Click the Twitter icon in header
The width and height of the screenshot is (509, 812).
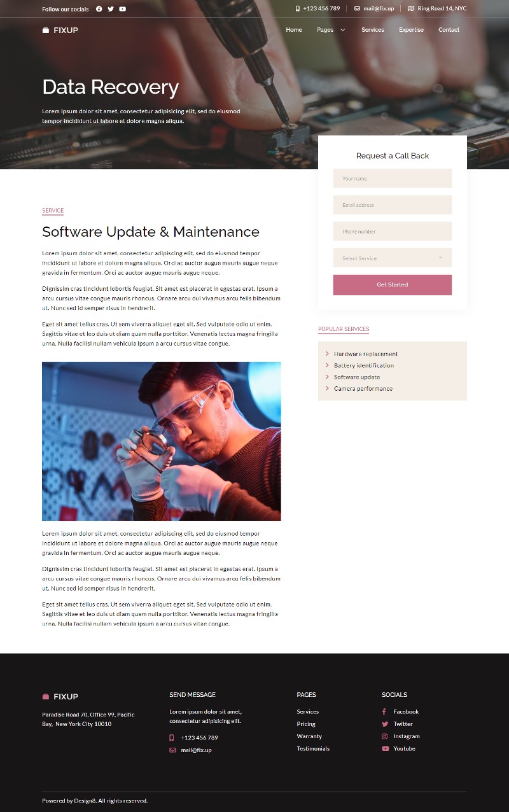(x=111, y=9)
